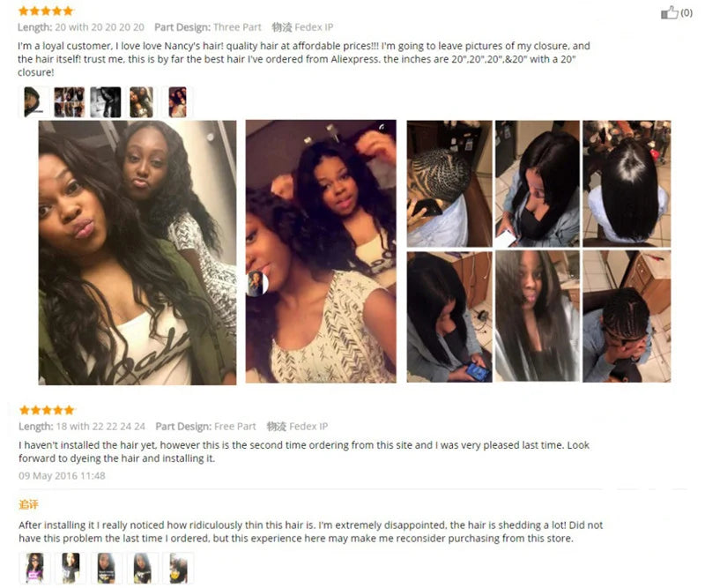Click large selfie photo with green jacket
Image resolution: width=705 pixels, height=588 pixels.
click(x=137, y=252)
